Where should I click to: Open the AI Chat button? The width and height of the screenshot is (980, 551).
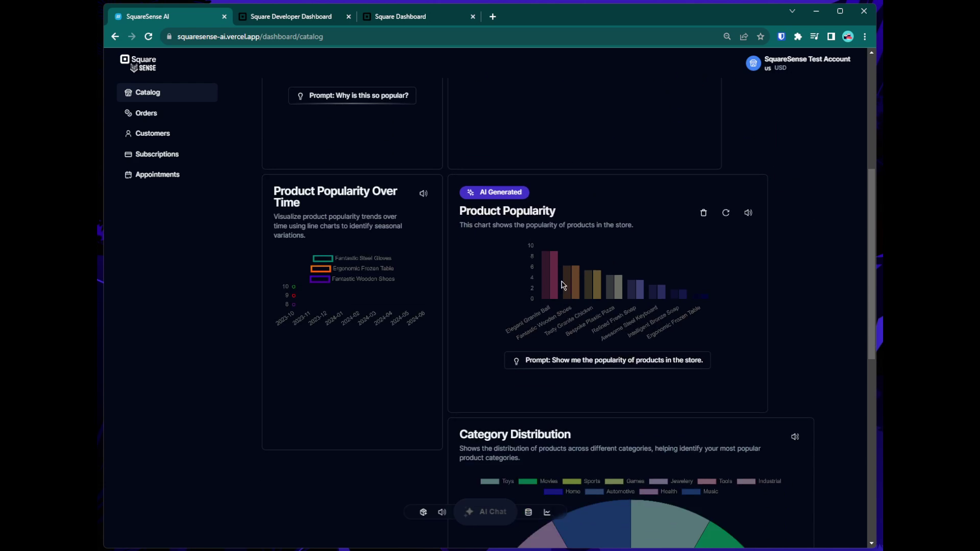pos(485,512)
